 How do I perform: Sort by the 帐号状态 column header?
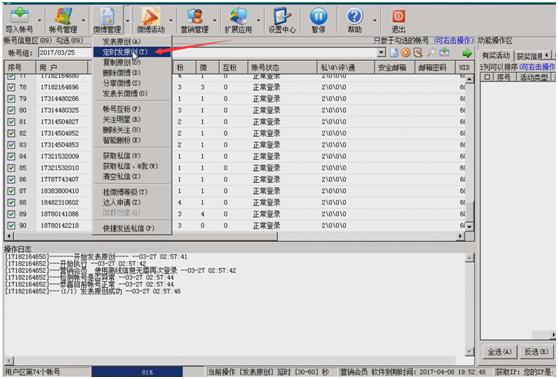(282, 67)
